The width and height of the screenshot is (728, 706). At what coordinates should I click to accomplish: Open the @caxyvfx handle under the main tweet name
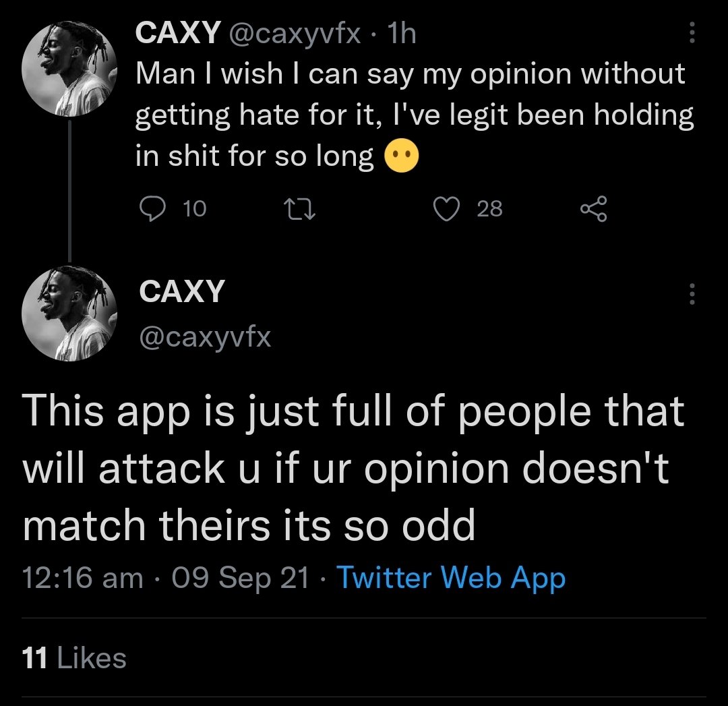click(x=205, y=335)
